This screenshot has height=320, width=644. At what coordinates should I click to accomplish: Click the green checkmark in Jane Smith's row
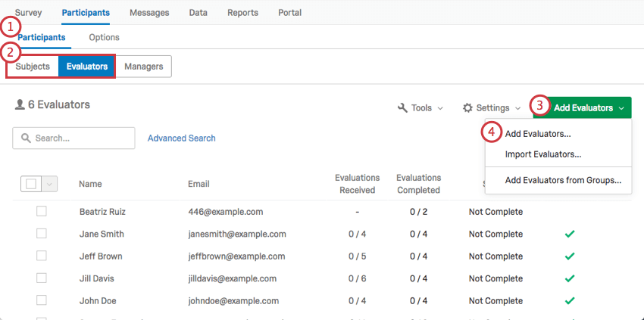570,235
